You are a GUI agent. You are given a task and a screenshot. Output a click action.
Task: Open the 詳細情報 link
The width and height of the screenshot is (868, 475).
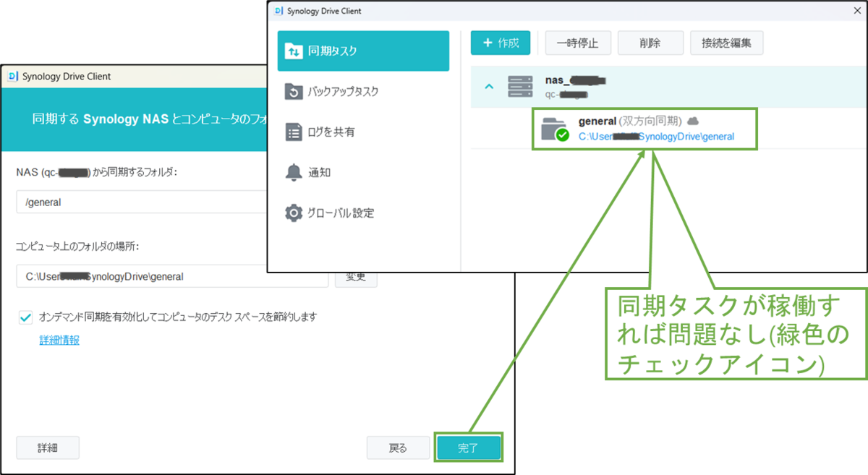pyautogui.click(x=59, y=340)
